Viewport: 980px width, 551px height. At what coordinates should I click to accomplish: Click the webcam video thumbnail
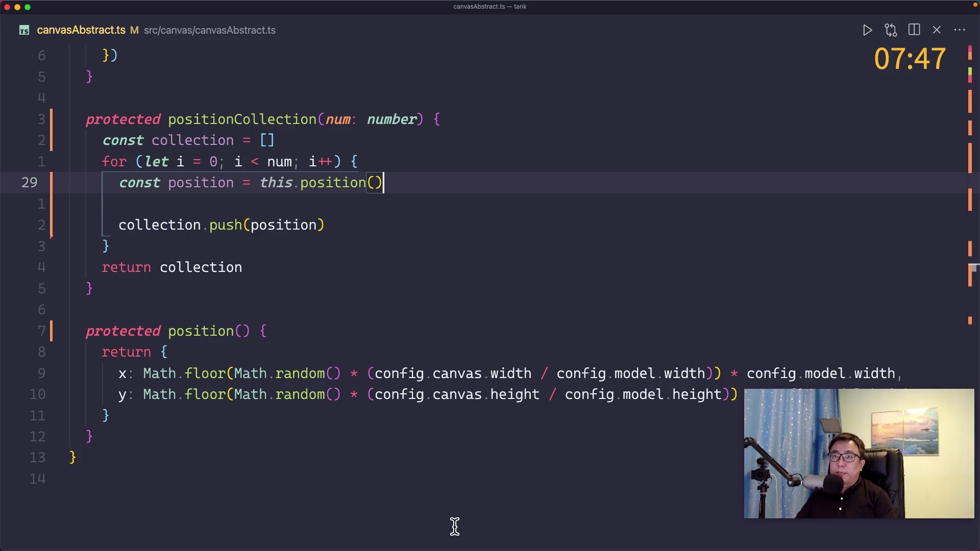point(859,453)
